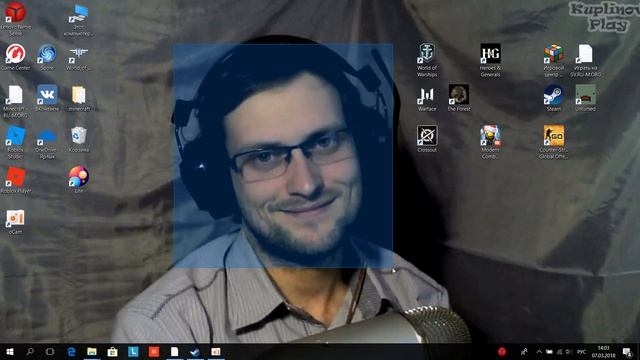The width and height of the screenshot is (640, 360).
Task: Launch the Spore game shortcut
Action: click(47, 57)
